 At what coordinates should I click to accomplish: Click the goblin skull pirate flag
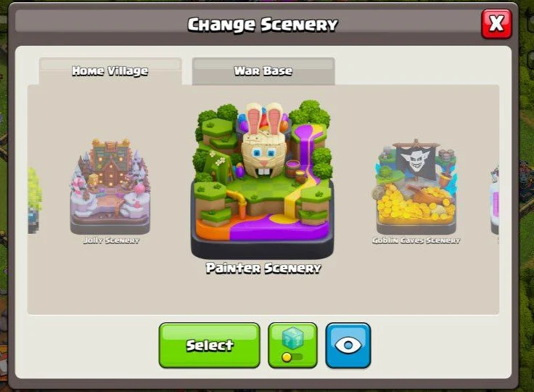coord(417,160)
